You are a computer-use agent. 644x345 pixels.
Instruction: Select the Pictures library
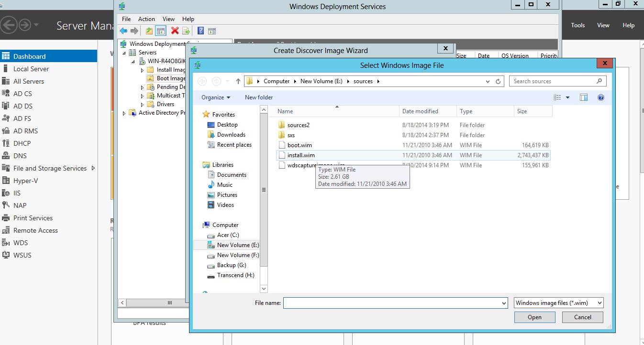click(x=227, y=195)
